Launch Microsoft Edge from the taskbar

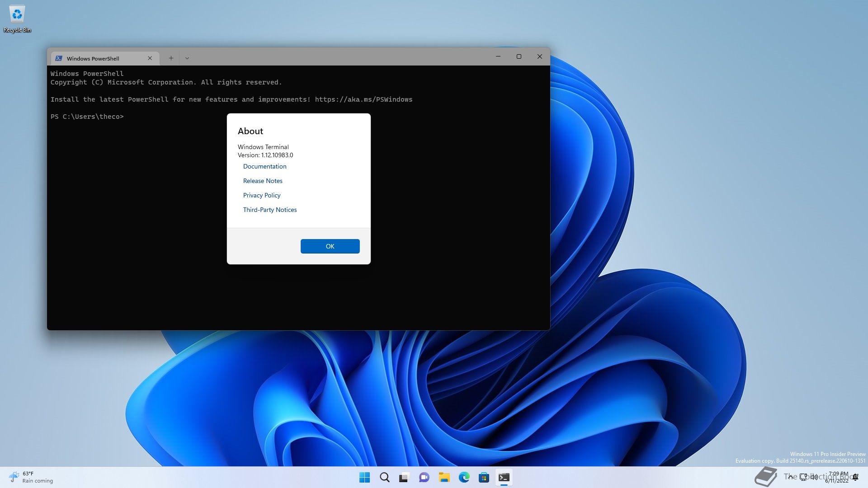[464, 477]
